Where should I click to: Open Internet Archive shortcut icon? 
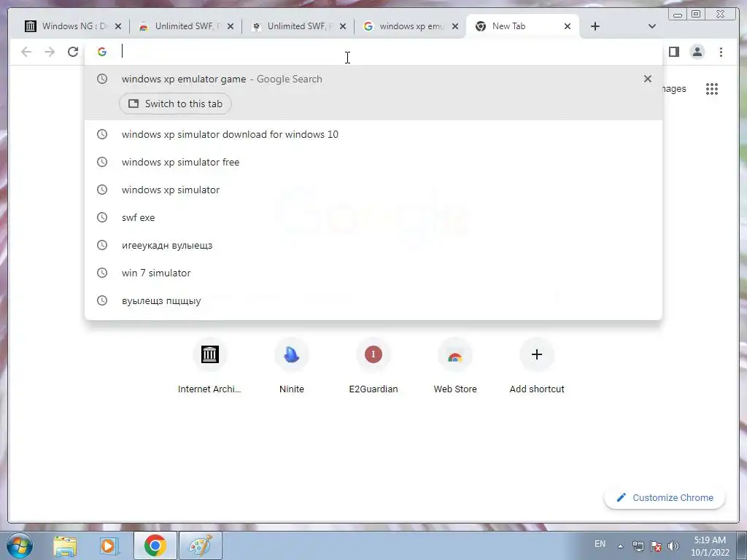[209, 354]
